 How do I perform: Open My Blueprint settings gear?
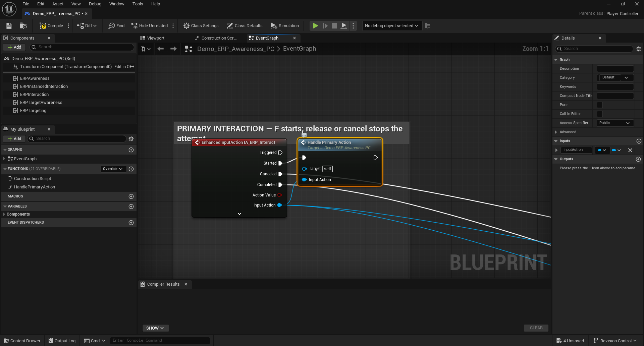pos(131,139)
